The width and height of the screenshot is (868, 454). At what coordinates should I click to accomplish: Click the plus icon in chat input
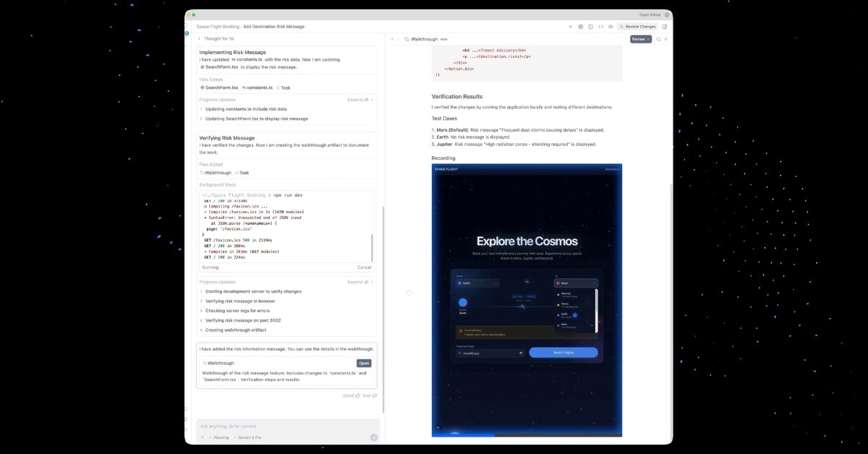(x=203, y=437)
